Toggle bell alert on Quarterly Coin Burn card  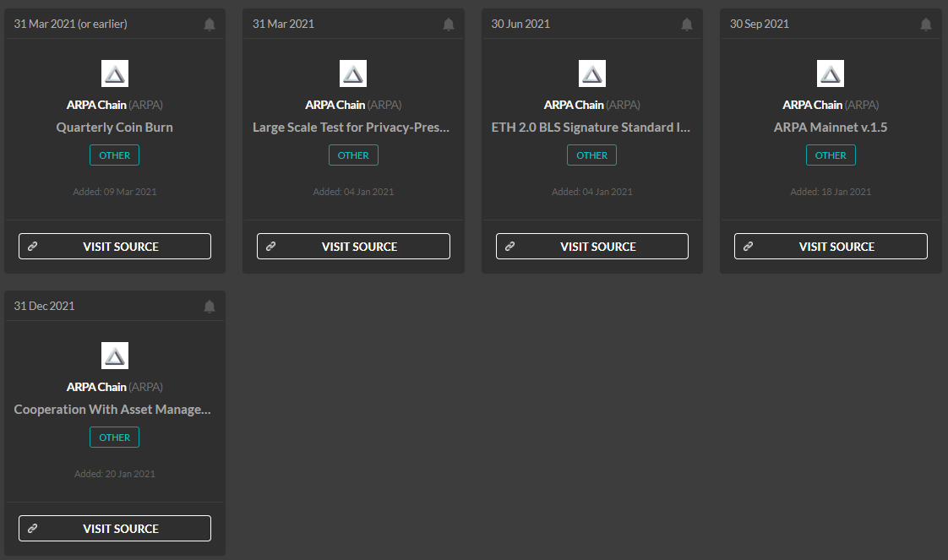210,24
